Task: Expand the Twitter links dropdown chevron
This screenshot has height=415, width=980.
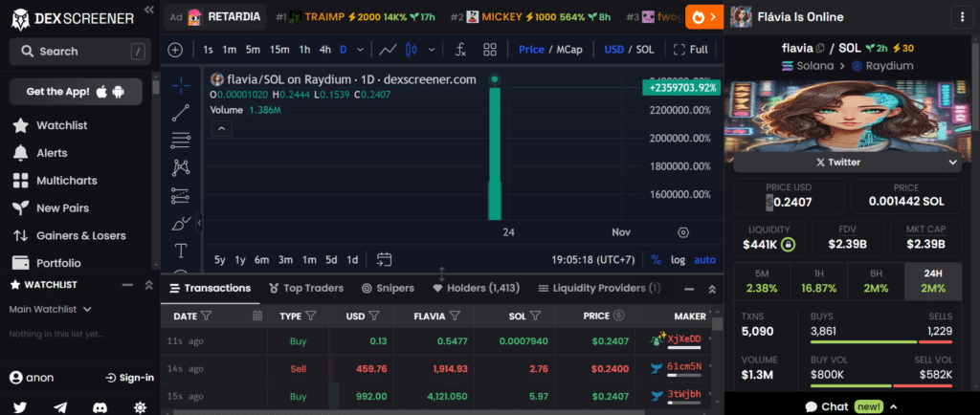Action: coord(952,163)
